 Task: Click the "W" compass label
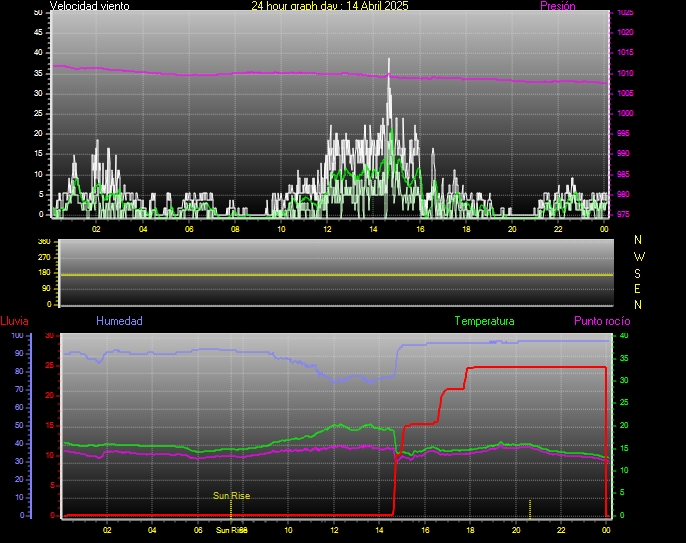639,256
